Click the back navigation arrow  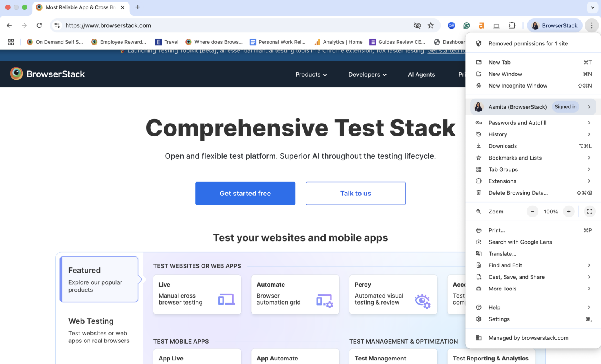click(x=9, y=25)
